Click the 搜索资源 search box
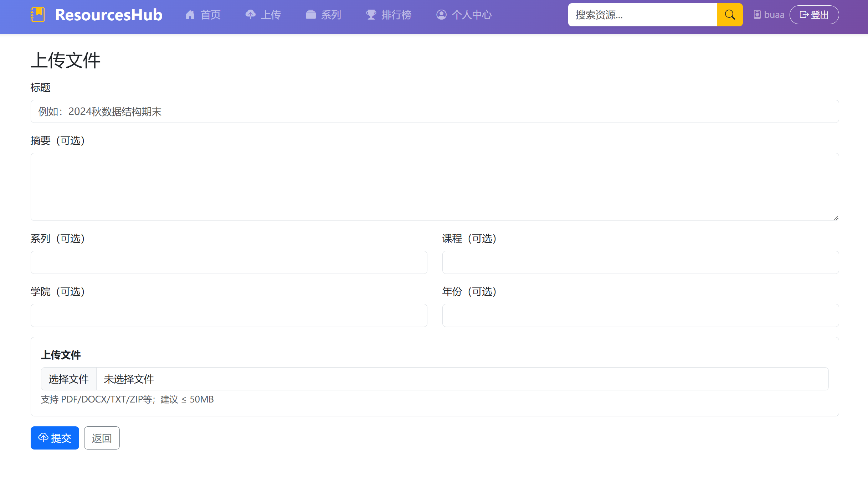 [x=642, y=15]
